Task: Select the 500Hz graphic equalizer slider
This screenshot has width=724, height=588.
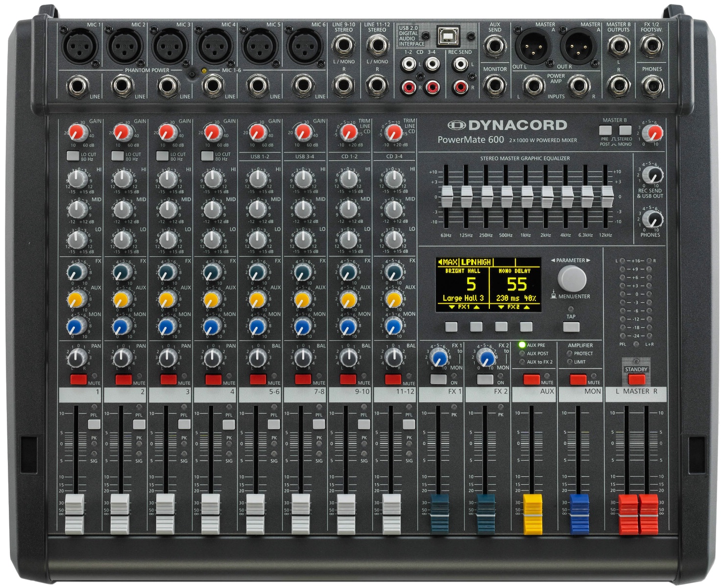Action: [x=507, y=197]
